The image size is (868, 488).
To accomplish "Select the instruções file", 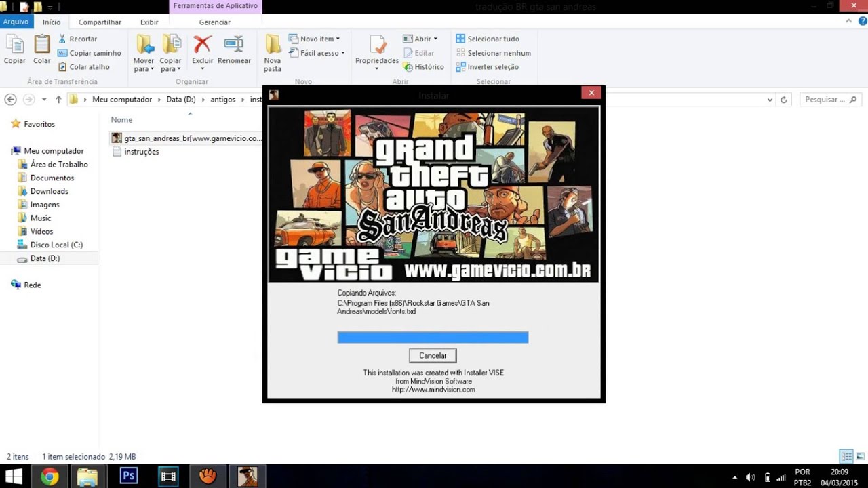I will pos(135,152).
